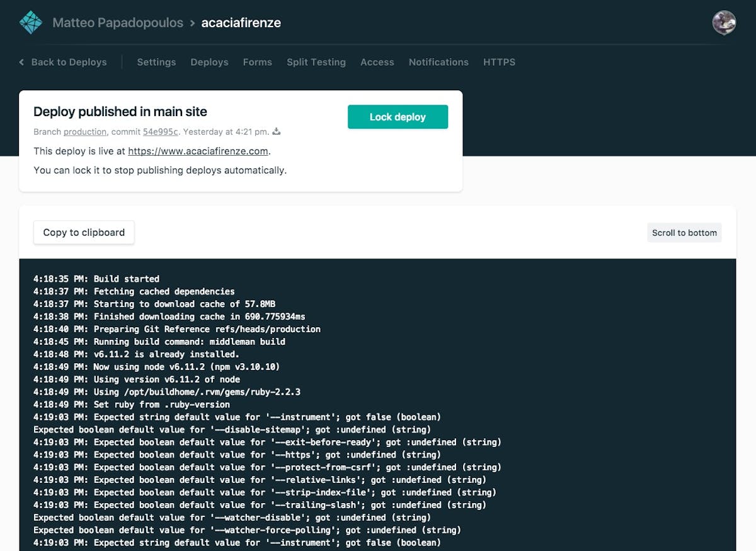Click the 'Yesterday at 4:21 pm' timestamp

coord(226,132)
